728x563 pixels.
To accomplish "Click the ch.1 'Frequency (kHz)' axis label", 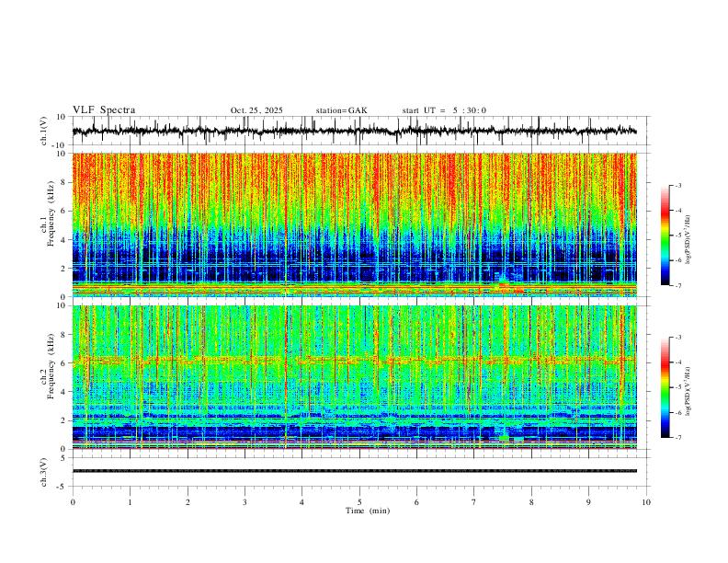I will pos(51,213).
